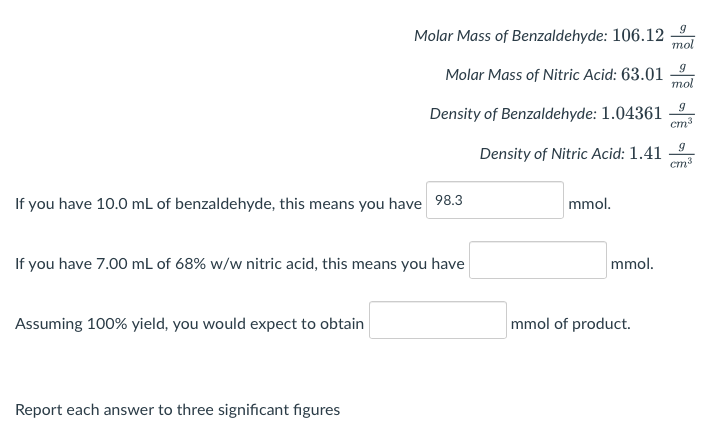Click the g/cm³ unit beside 1.41
Image resolution: width=706 pixels, height=444 pixels.
point(682,155)
